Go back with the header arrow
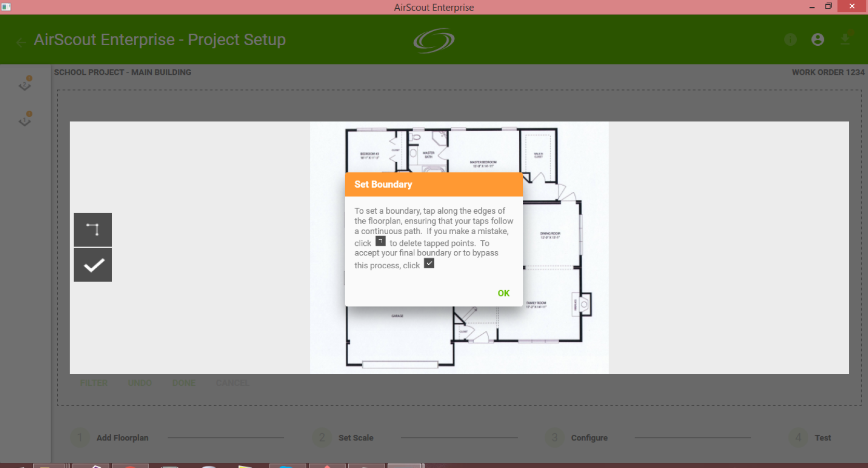 point(21,42)
